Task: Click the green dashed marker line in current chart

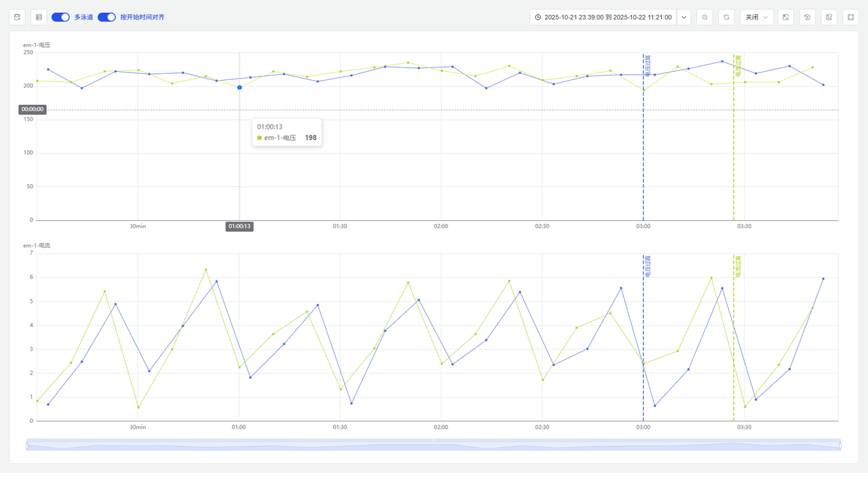Action: (x=734, y=339)
